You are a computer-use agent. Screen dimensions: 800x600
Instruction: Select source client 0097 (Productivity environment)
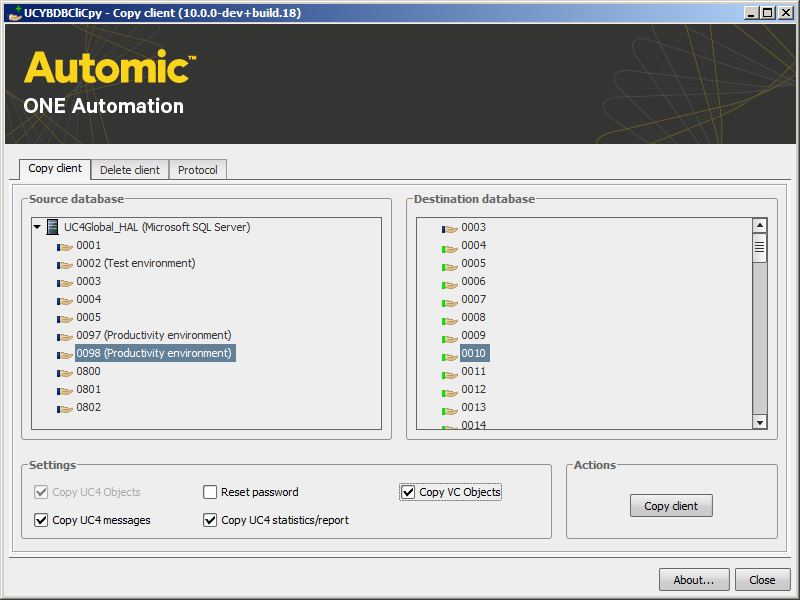154,335
